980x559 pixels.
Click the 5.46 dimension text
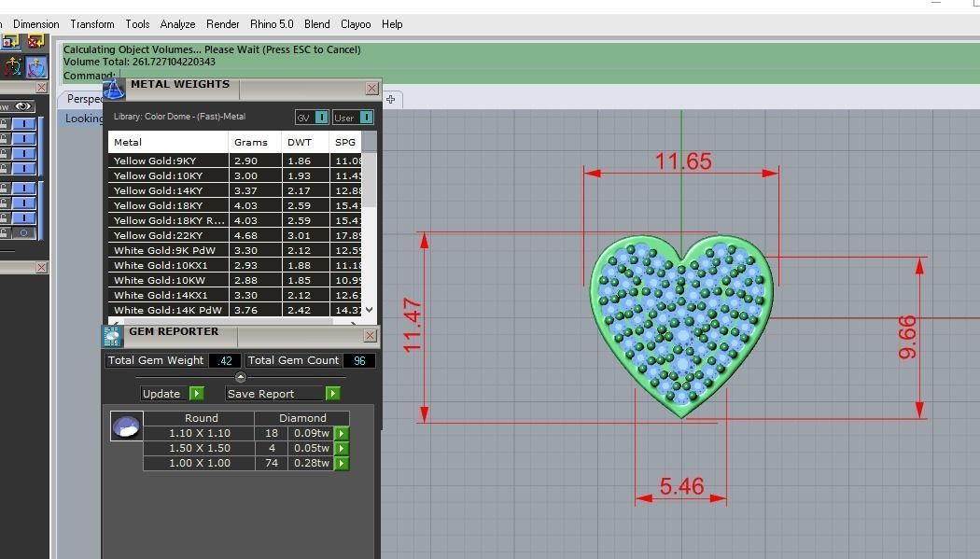coord(682,486)
